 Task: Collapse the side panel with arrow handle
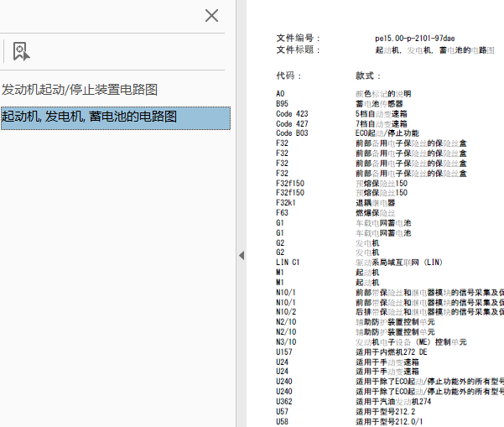click(x=242, y=256)
